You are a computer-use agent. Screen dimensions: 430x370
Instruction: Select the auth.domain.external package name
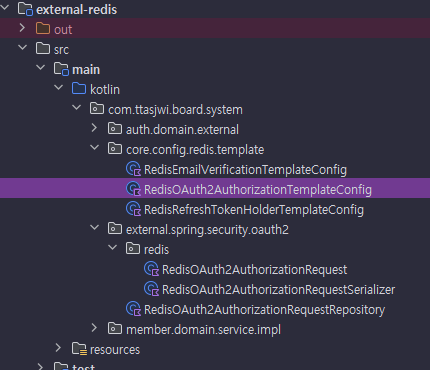click(182, 130)
